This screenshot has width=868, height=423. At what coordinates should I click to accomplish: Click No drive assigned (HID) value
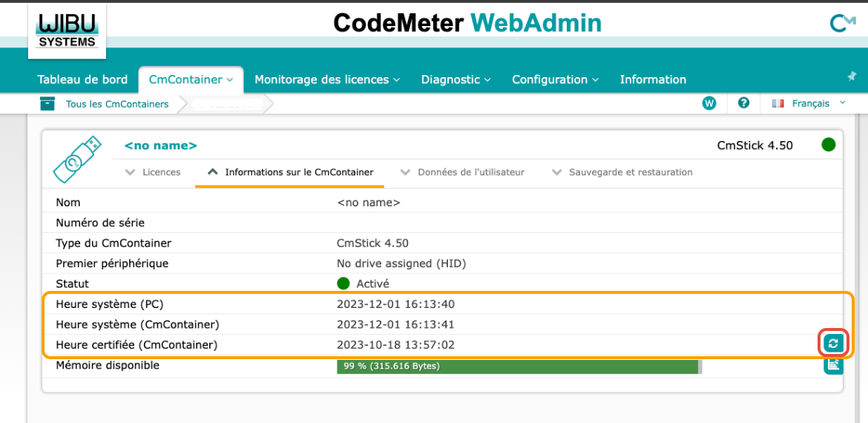[x=401, y=263]
